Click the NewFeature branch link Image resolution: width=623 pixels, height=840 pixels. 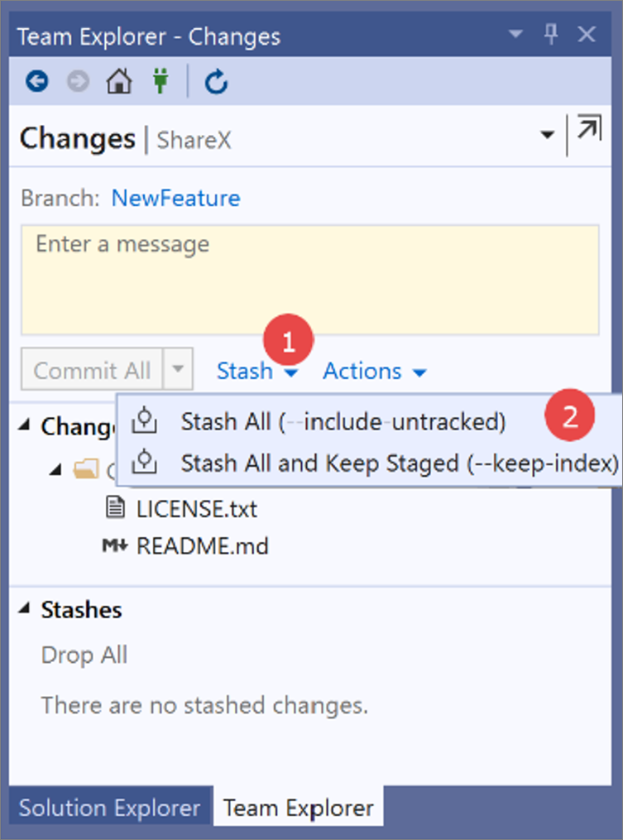[x=175, y=199]
